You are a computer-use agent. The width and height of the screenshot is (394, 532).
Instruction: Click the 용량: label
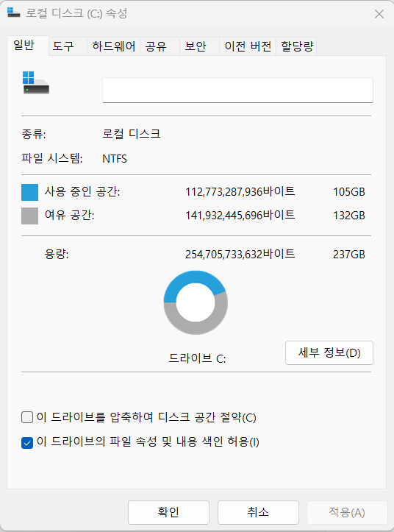coord(57,254)
